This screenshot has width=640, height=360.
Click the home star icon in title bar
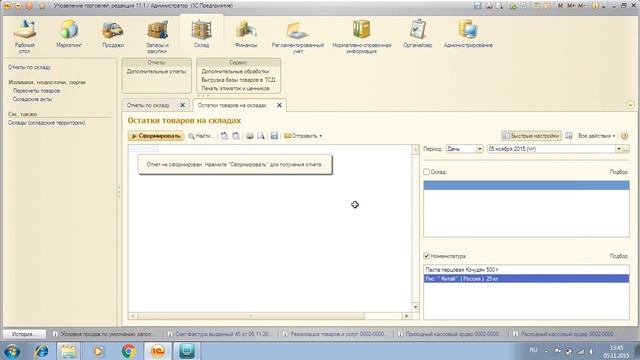pyautogui.click(x=42, y=6)
